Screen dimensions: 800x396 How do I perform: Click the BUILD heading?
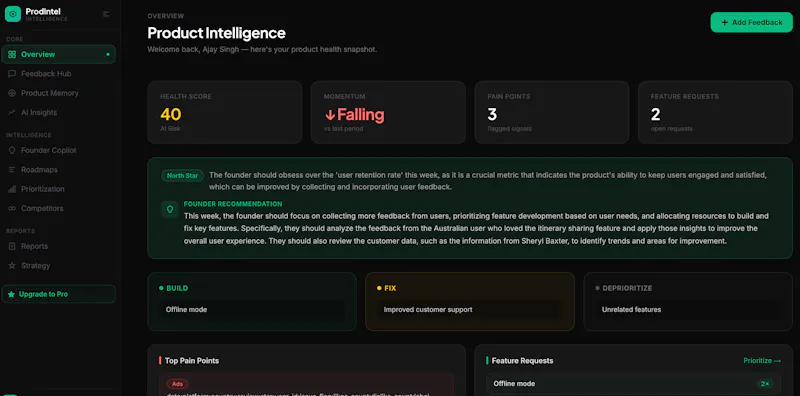coord(177,288)
